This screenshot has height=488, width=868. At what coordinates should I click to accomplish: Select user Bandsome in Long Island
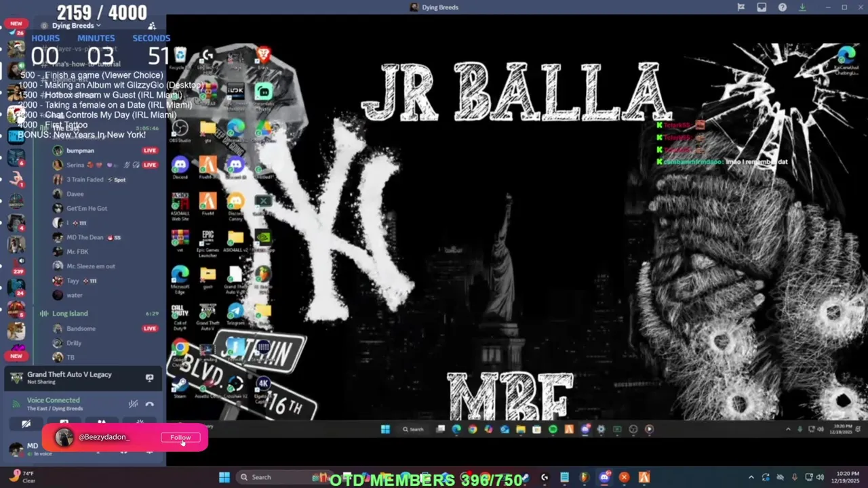[105, 329]
